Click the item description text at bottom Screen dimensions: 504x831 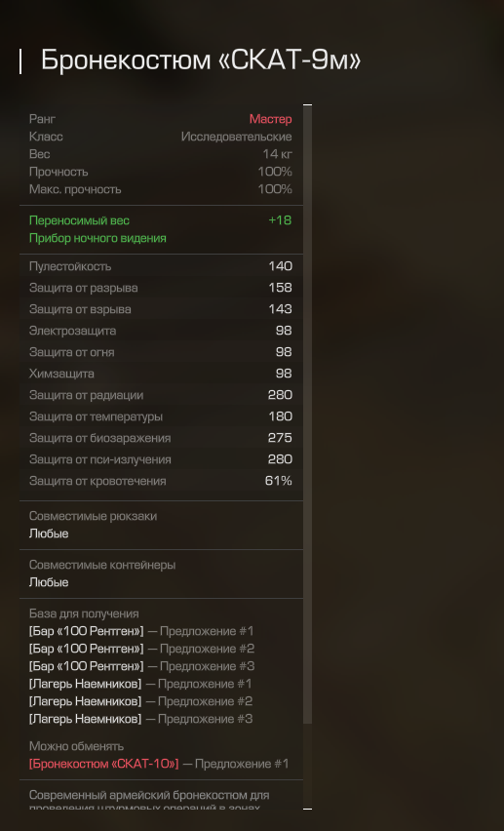click(x=149, y=800)
